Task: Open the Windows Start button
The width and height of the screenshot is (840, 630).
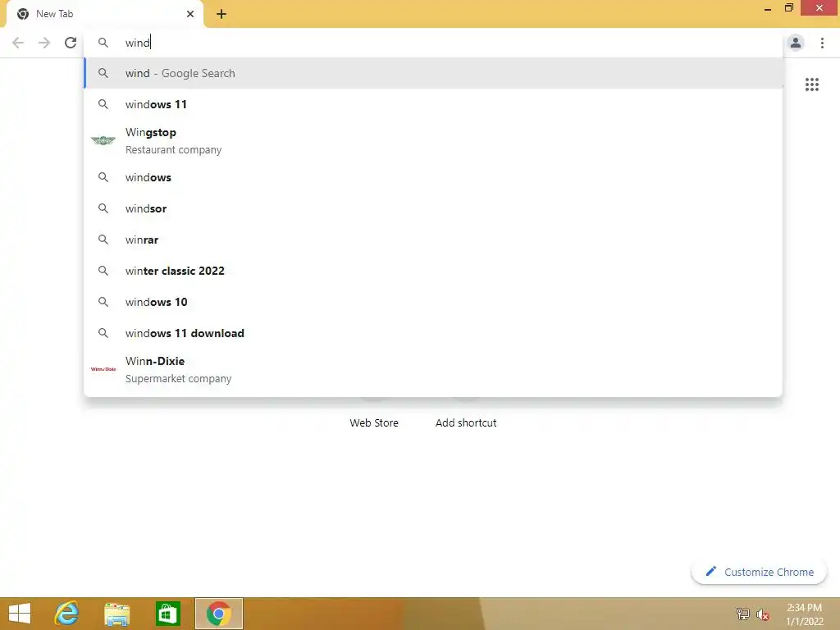Action: tap(20, 614)
